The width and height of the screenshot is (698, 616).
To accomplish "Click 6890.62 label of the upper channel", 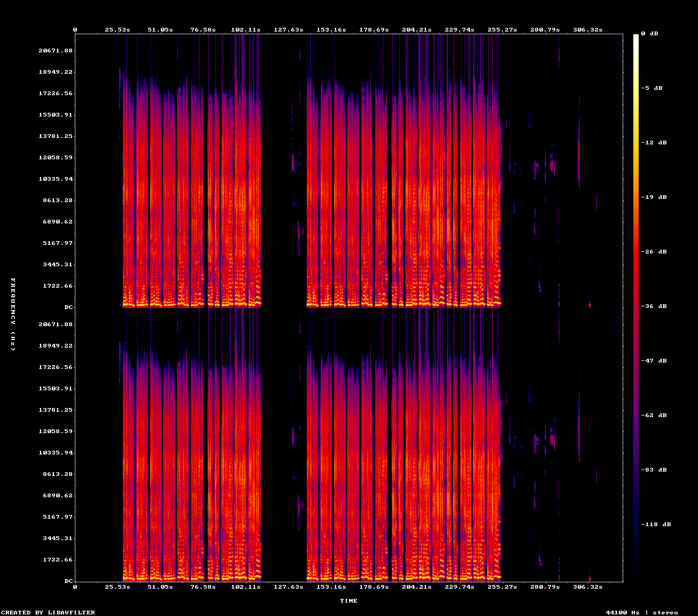I will click(58, 222).
